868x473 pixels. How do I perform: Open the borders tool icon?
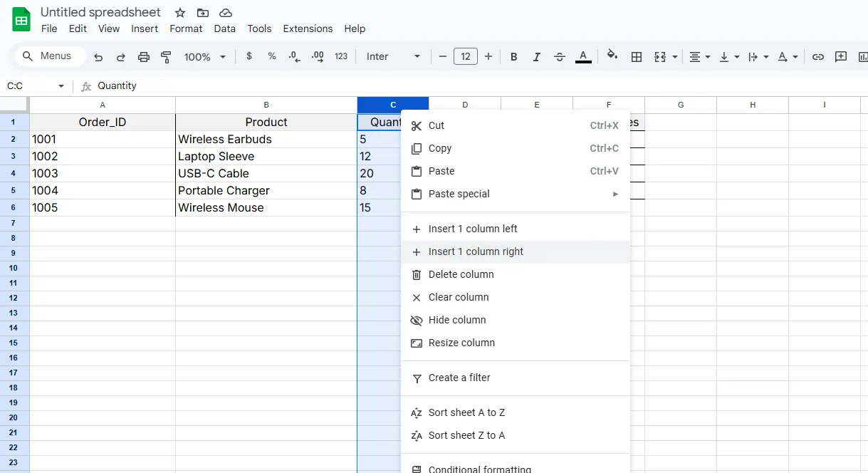tap(637, 57)
